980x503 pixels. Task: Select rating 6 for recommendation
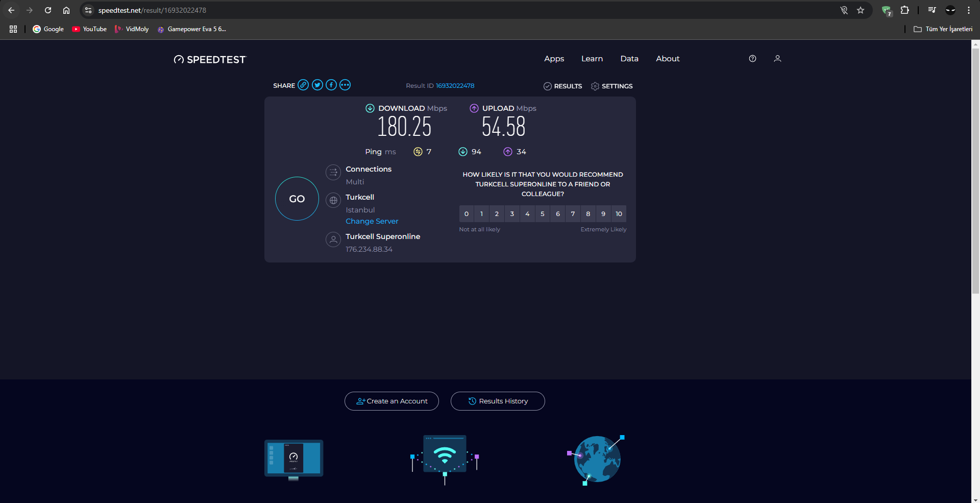point(558,214)
